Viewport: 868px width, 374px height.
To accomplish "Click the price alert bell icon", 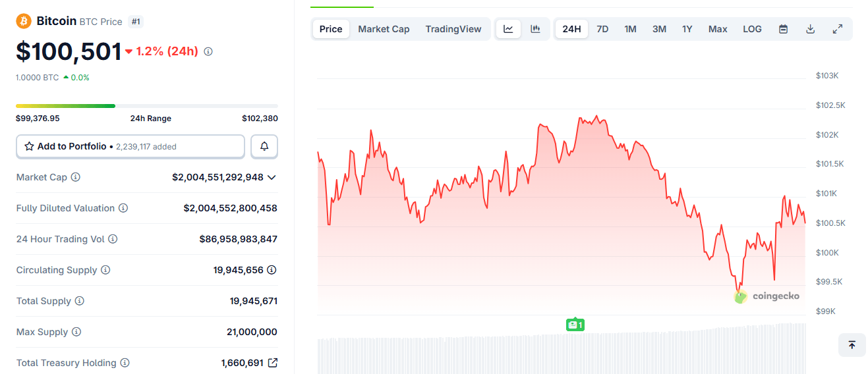I will [264, 146].
